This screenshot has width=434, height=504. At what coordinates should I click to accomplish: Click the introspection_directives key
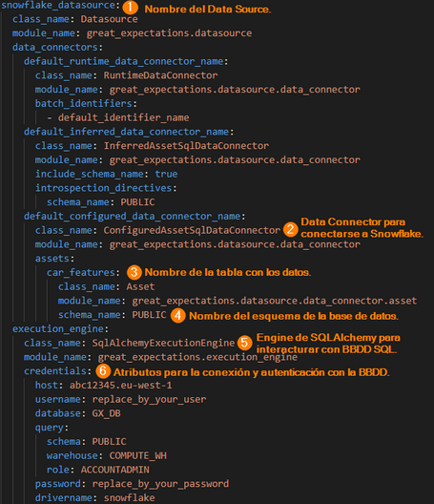click(103, 188)
